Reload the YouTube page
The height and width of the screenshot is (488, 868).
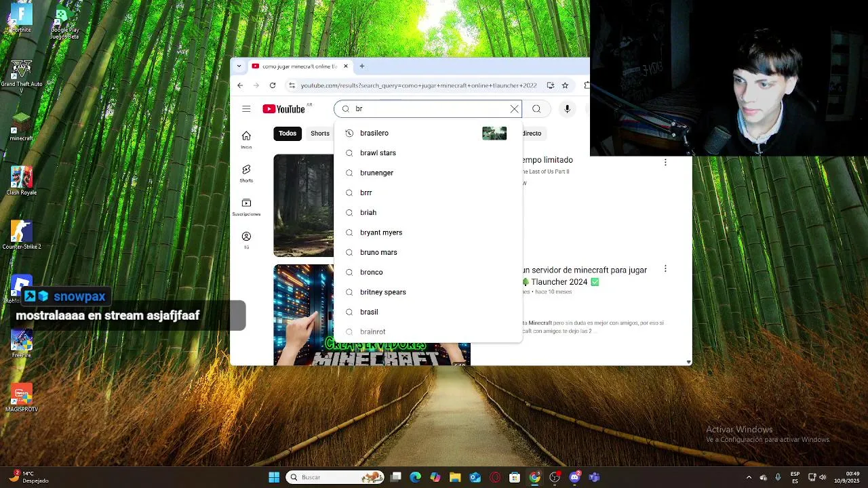(x=273, y=85)
